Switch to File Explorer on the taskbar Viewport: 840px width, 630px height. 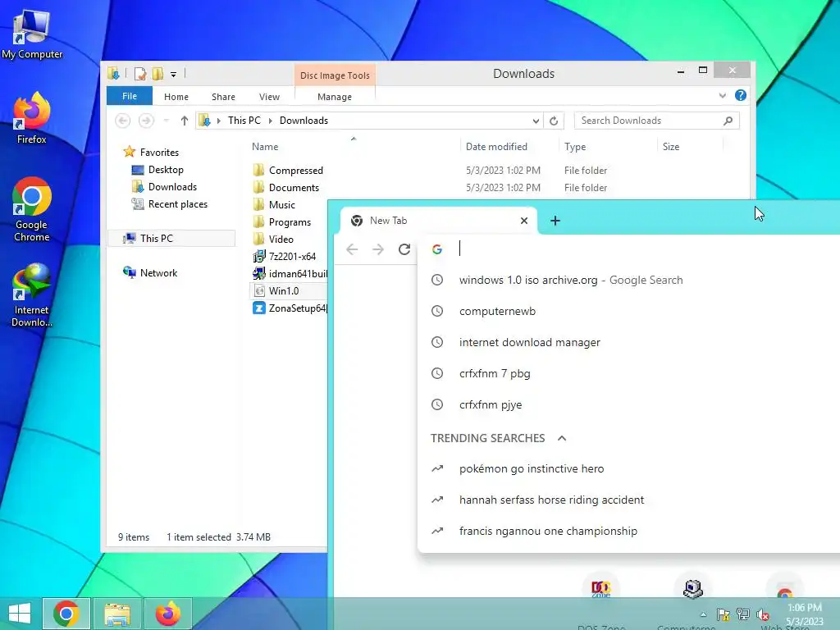[x=117, y=614]
